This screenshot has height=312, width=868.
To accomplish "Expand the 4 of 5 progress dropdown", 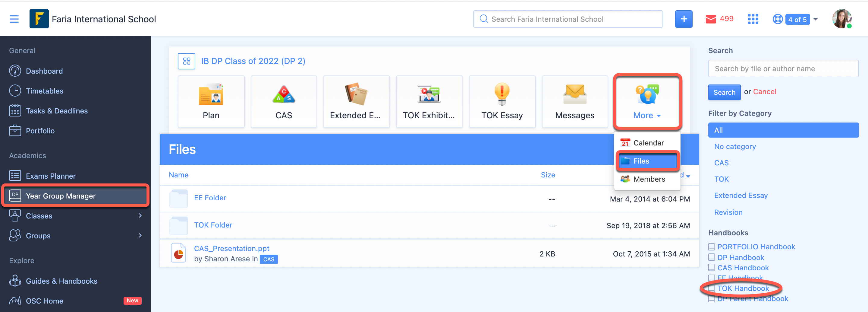I will tap(801, 19).
